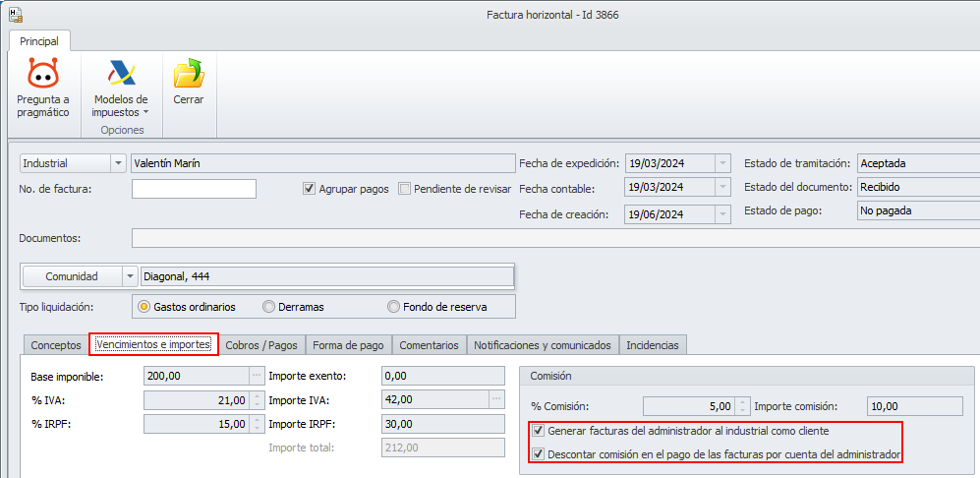Click the No. de factura field
Image resolution: width=980 pixels, height=478 pixels.
[195, 188]
